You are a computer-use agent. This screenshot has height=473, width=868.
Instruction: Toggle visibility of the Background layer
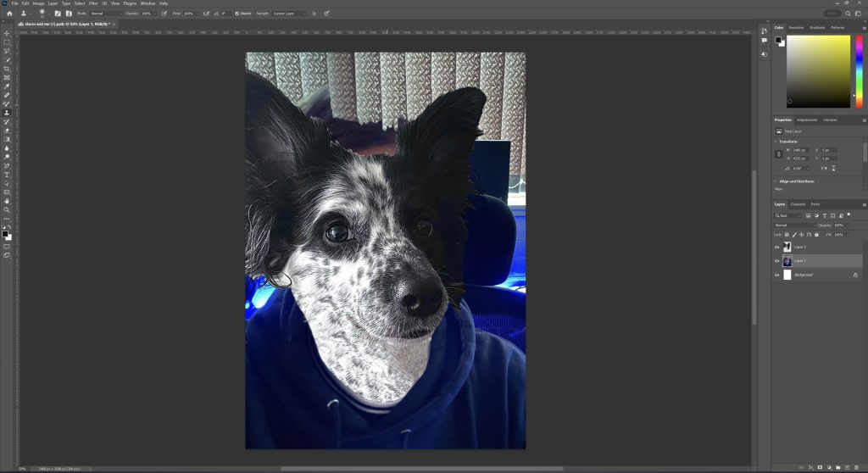[777, 275]
